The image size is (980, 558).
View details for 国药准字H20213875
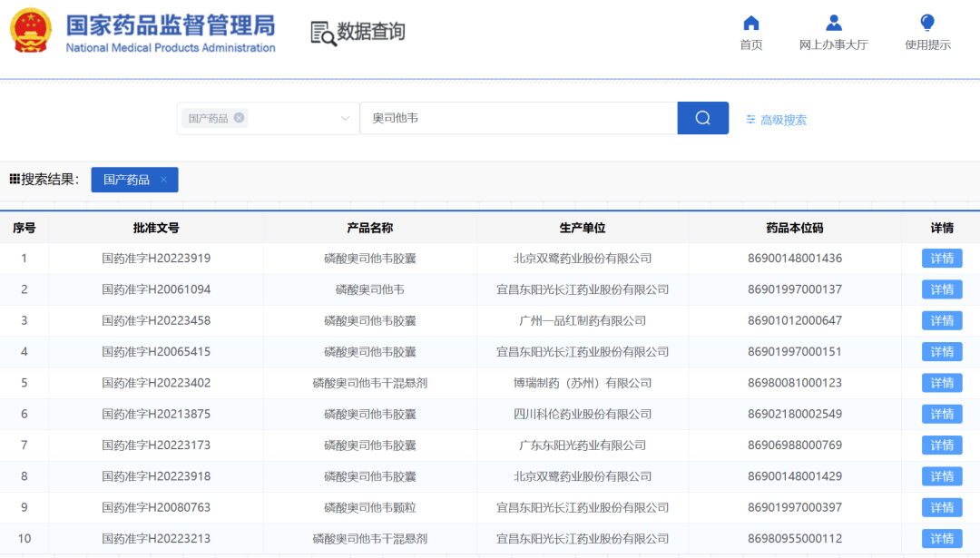[942, 414]
